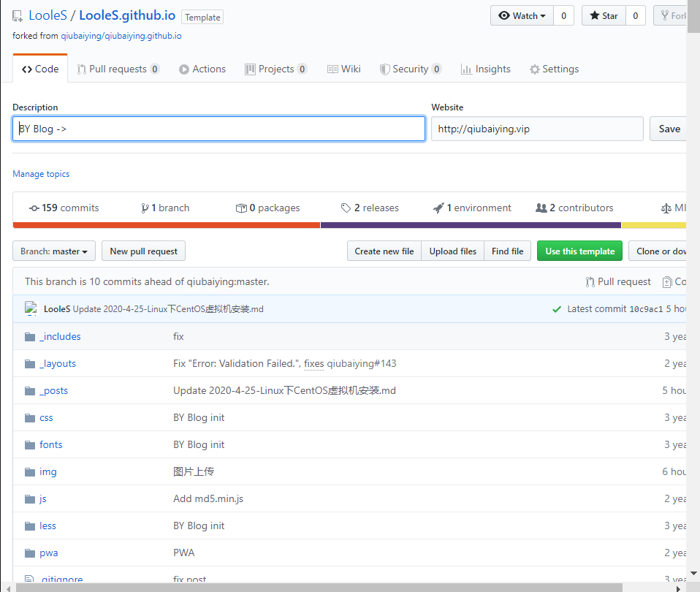
Task: Open the Branch: master dropdown
Action: (53, 251)
